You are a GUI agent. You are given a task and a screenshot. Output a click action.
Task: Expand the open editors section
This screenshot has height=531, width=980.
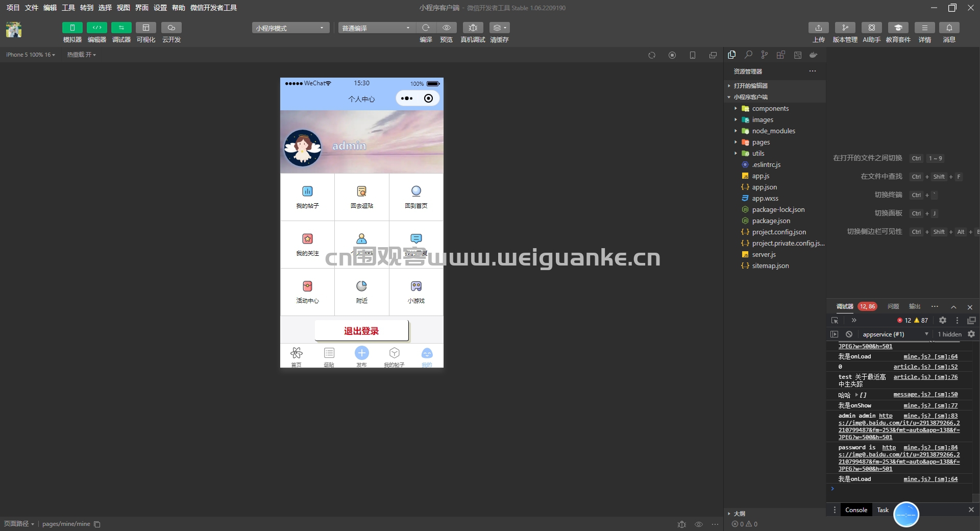[775, 86]
